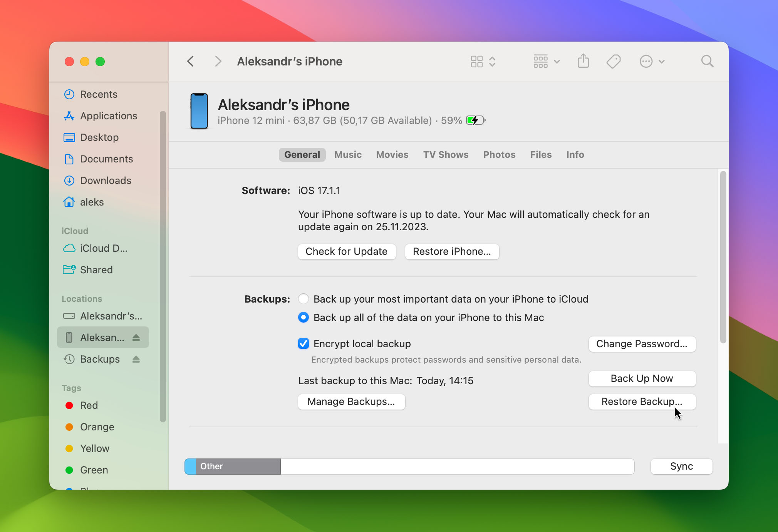
Task: Click the Tags toolbar icon
Action: click(614, 62)
